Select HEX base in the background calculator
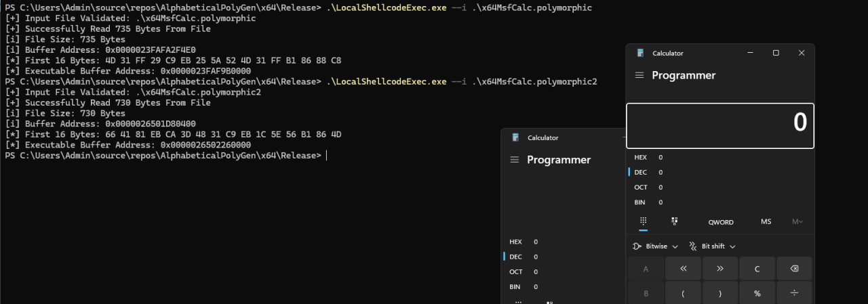 [x=516, y=242]
